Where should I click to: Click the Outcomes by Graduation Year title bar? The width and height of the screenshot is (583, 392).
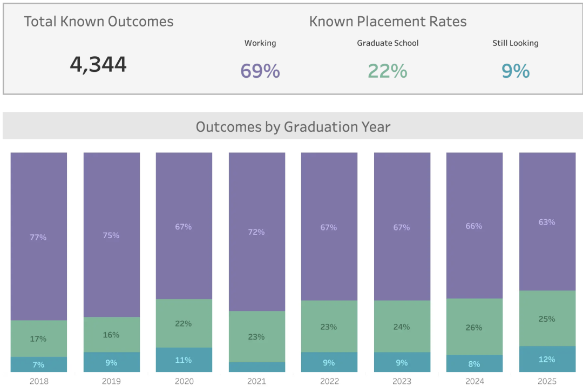click(293, 126)
